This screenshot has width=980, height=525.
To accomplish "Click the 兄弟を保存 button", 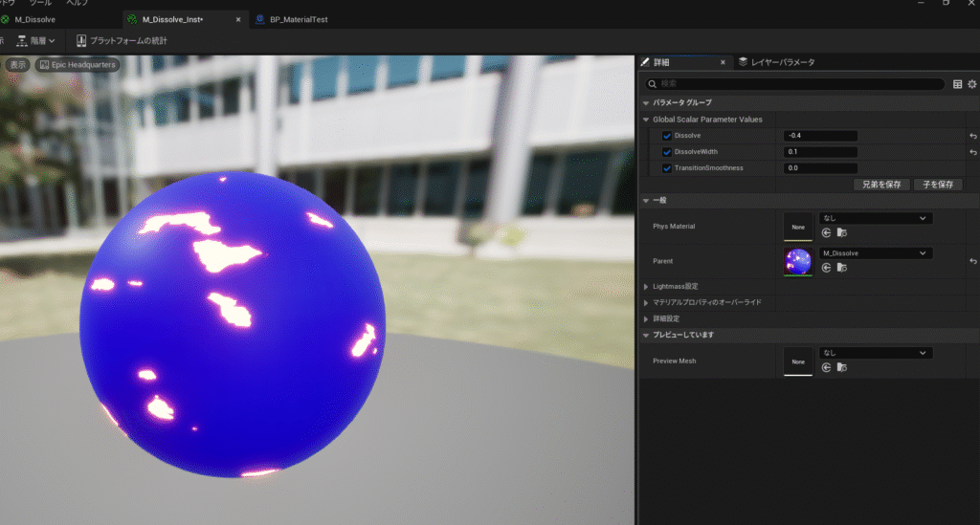I will pos(881,185).
